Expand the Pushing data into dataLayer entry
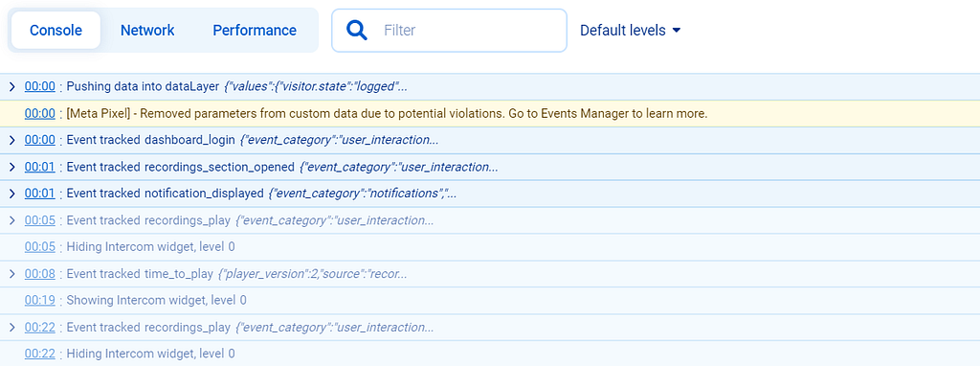Viewport: 980px width, 366px height. coord(11,87)
